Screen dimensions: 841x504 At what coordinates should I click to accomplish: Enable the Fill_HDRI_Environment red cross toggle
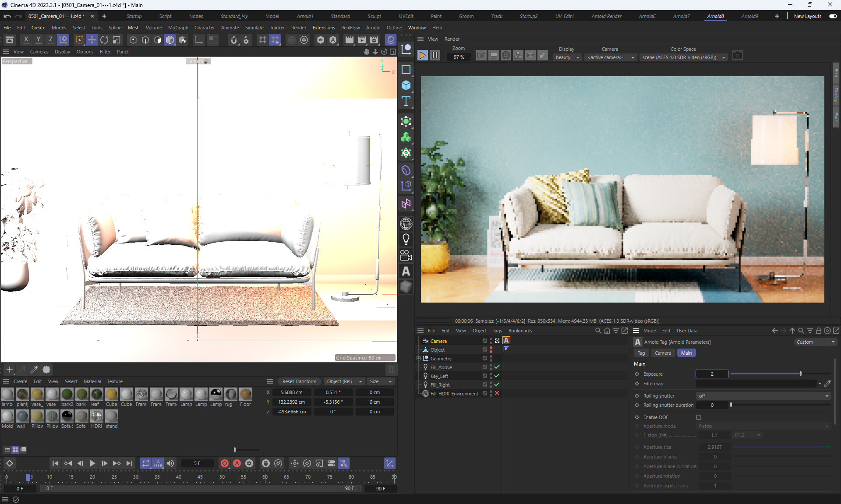(x=497, y=393)
